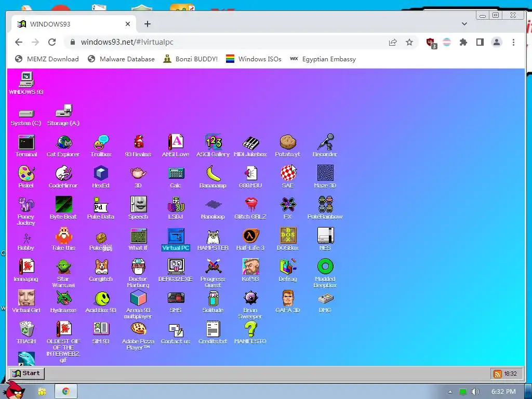532x399 pixels.
Task: Open the 3D teapot icon
Action: tap(138, 177)
